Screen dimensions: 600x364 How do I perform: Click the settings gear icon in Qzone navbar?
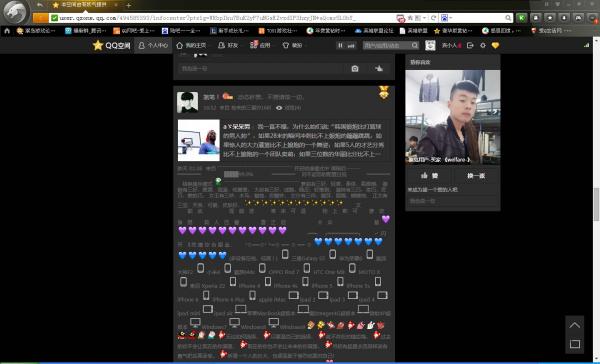click(483, 45)
